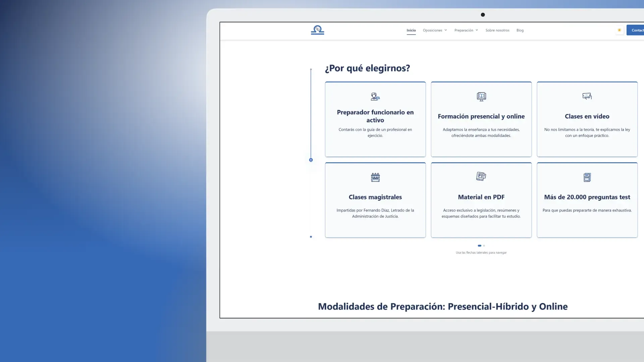Viewport: 644px width, 362px height.
Task: Click the person icon on Preparador funcionario card
Action: click(375, 97)
